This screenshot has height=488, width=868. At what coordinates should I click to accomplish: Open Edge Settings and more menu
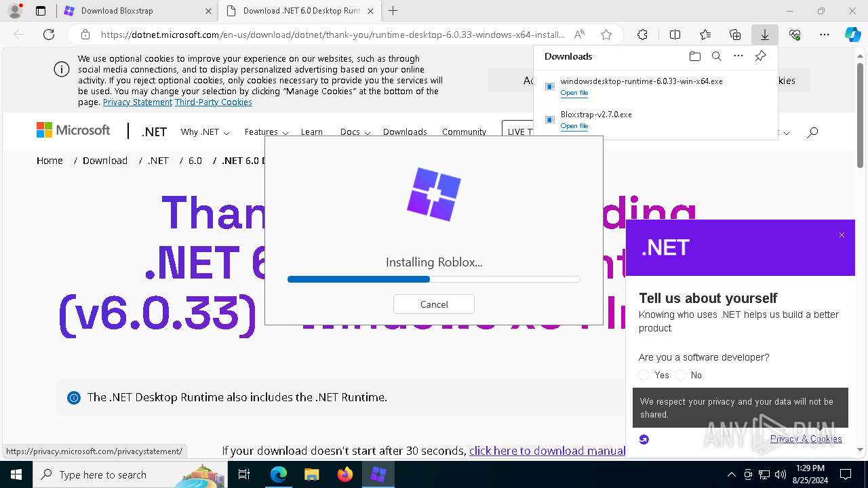(825, 35)
